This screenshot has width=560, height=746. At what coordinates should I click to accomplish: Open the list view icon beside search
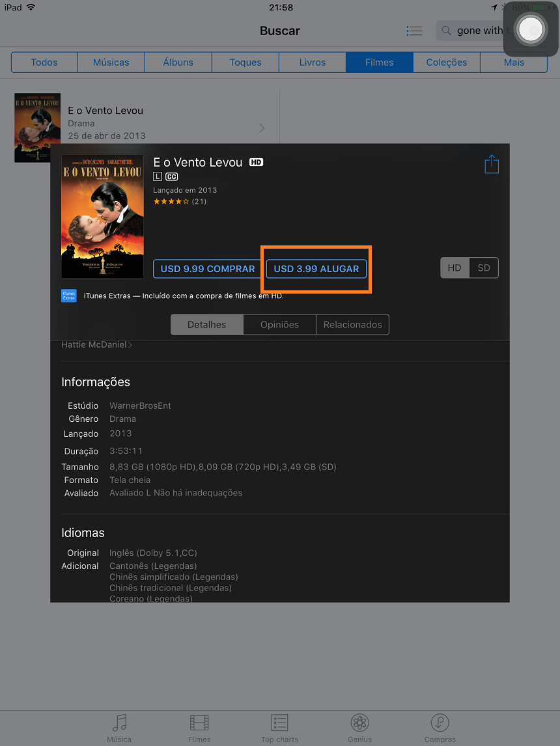click(x=414, y=31)
